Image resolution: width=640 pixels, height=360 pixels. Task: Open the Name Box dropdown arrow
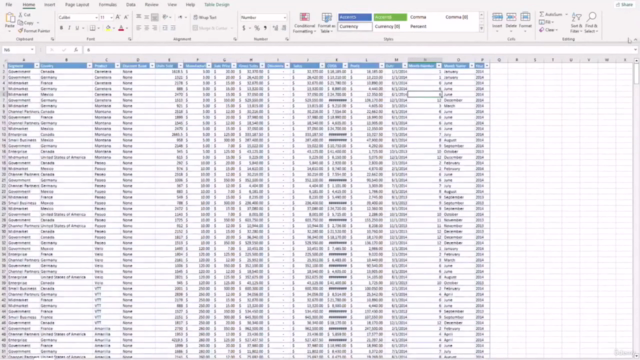(32, 50)
